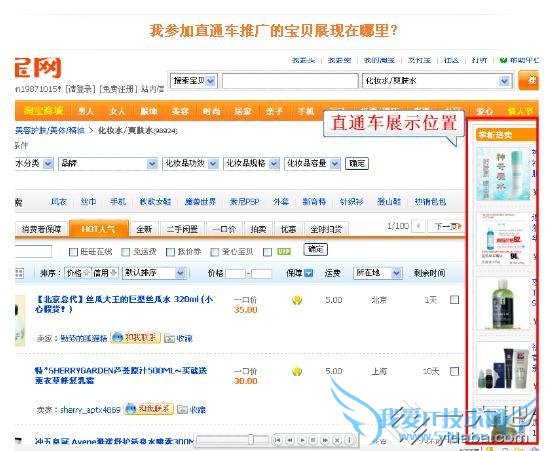
Task: Open the 水分类 dropdown
Action: click(34, 163)
